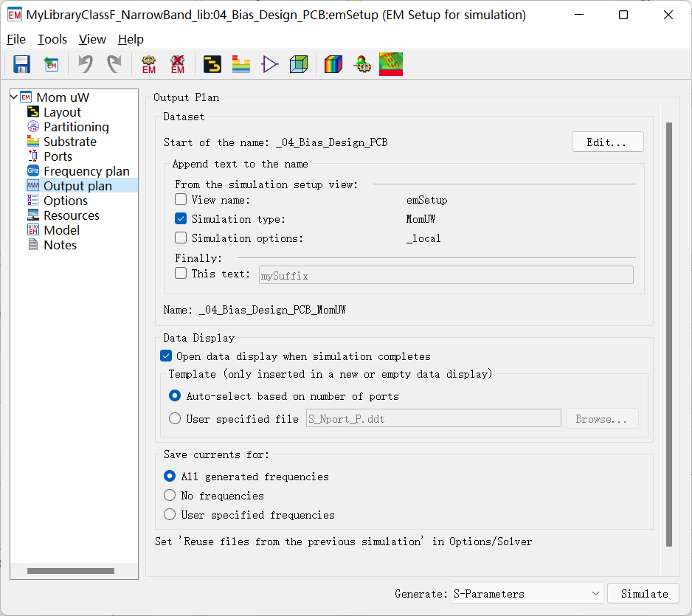Select User specified frequencies radio button
Viewport: 692px width, 616px height.
point(170,514)
